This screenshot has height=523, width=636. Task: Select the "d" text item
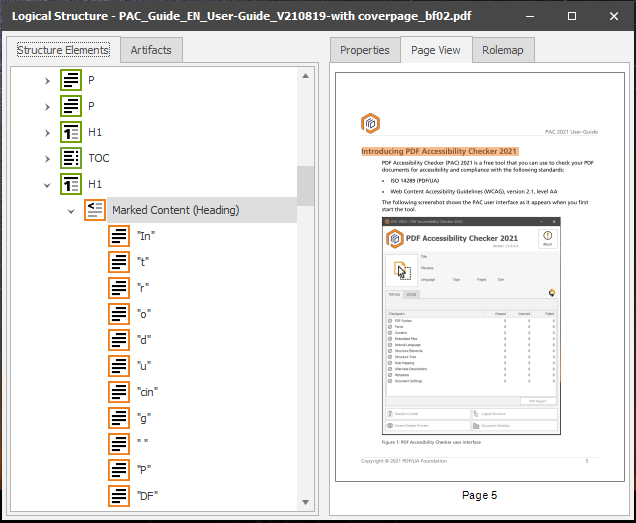(x=144, y=340)
